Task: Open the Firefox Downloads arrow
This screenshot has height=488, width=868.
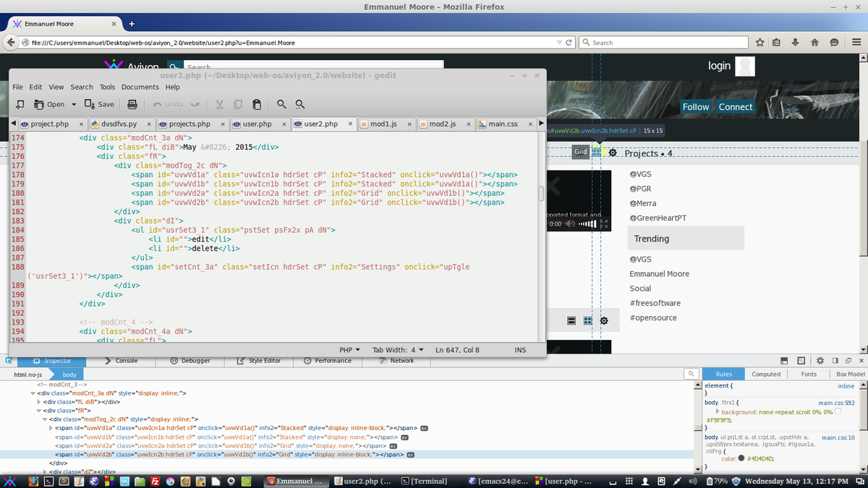Action: pyautogui.click(x=796, y=43)
